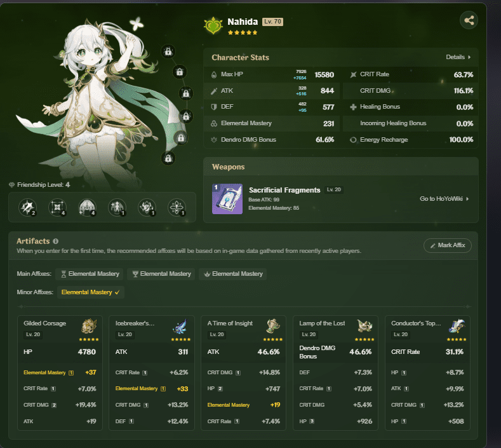
Task: Click the topmost locked constellation icon
Action: coord(168,51)
